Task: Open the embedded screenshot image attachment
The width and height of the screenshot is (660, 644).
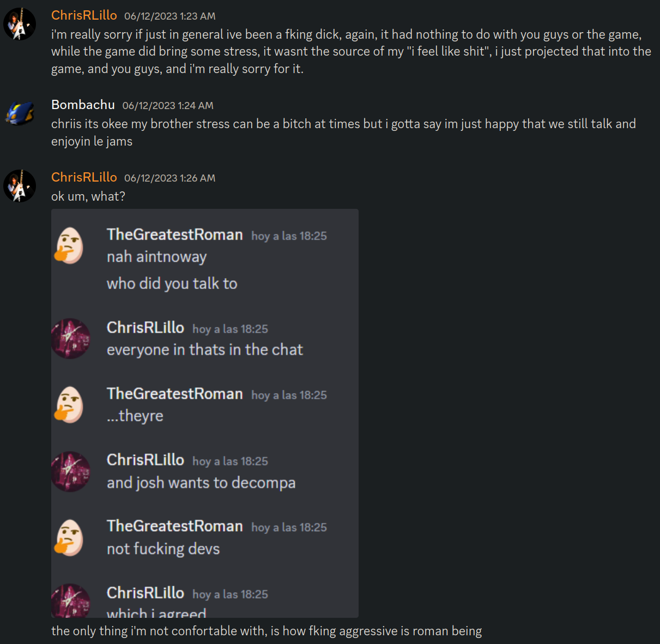Action: tap(205, 413)
